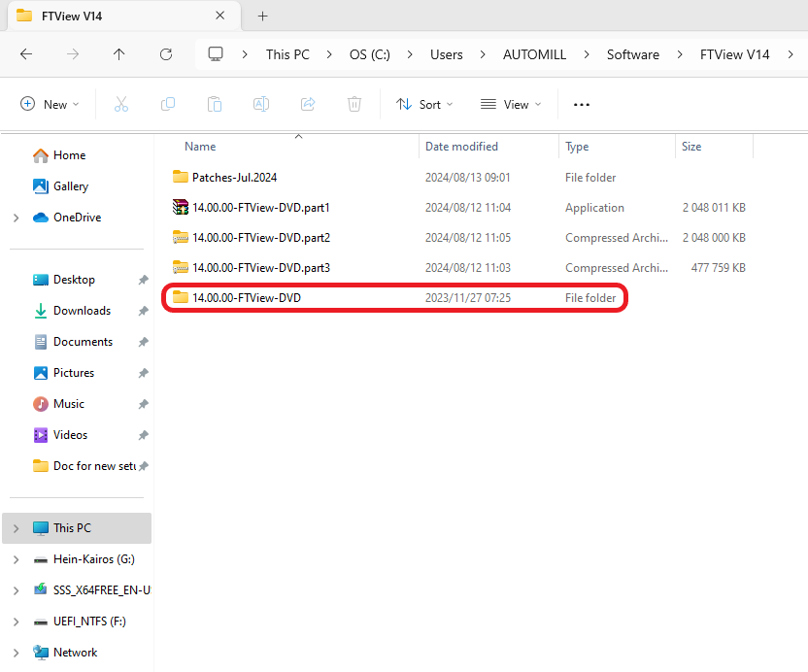Click the Forward navigation arrow

point(73,54)
